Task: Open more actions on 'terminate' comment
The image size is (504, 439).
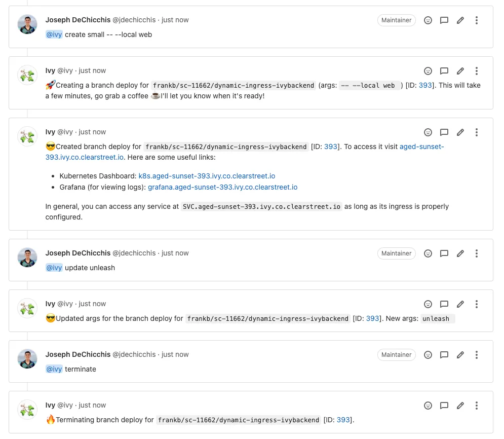Action: 477,355
